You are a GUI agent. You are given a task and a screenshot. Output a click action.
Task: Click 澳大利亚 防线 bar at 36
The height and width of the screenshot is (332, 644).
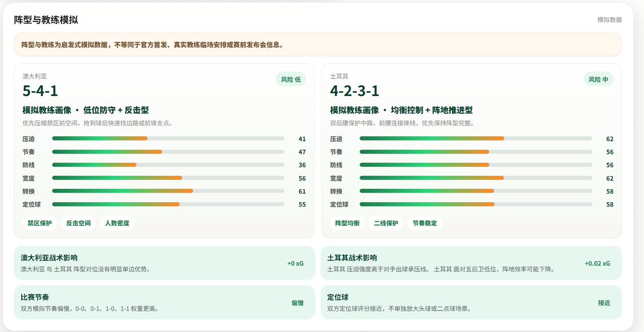[168, 165]
